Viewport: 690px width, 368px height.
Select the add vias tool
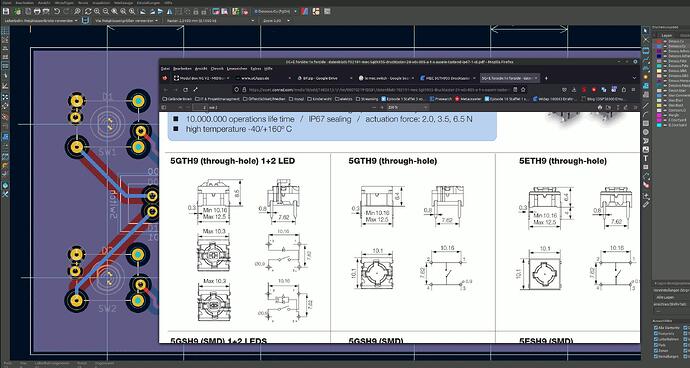(x=646, y=77)
